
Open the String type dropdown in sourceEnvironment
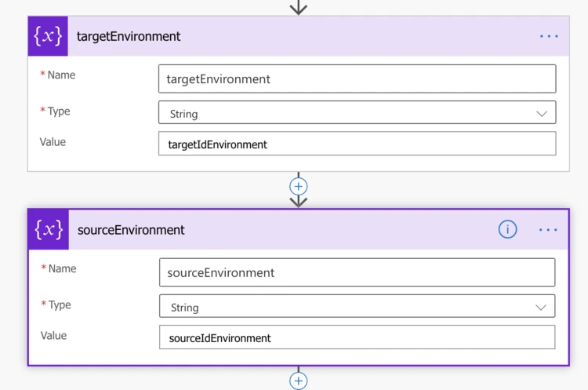tap(540, 308)
